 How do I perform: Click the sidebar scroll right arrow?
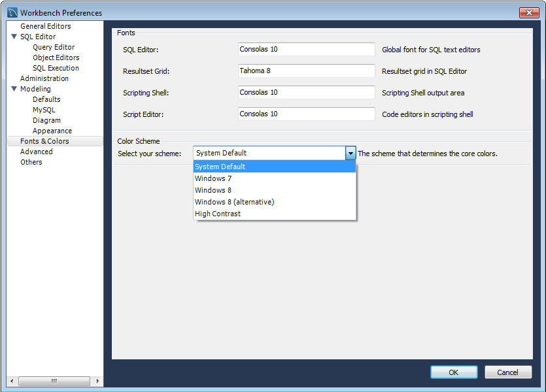click(97, 381)
